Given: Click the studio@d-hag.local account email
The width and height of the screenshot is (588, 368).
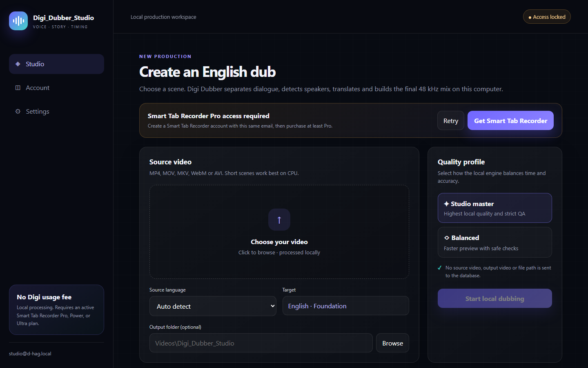Looking at the screenshot, I should point(30,354).
